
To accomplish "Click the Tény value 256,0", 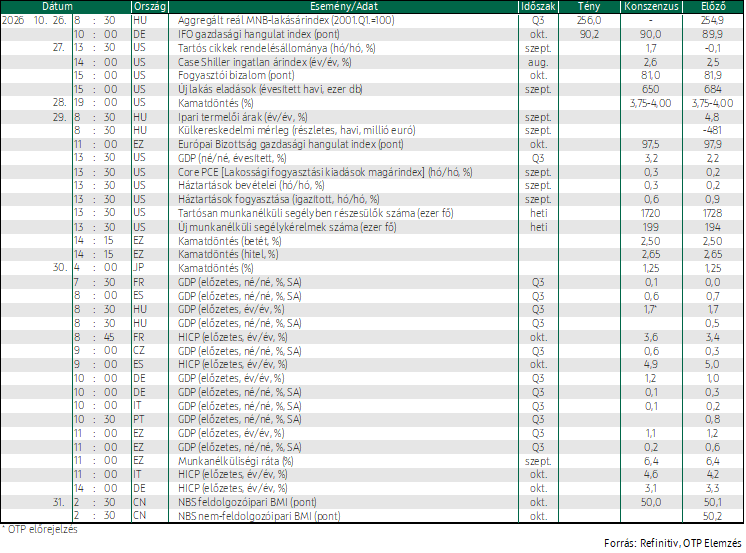I will (x=589, y=20).
